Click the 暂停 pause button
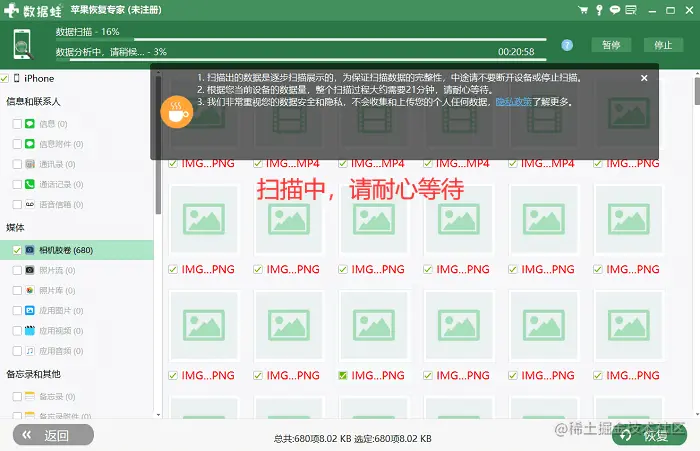 tap(611, 45)
